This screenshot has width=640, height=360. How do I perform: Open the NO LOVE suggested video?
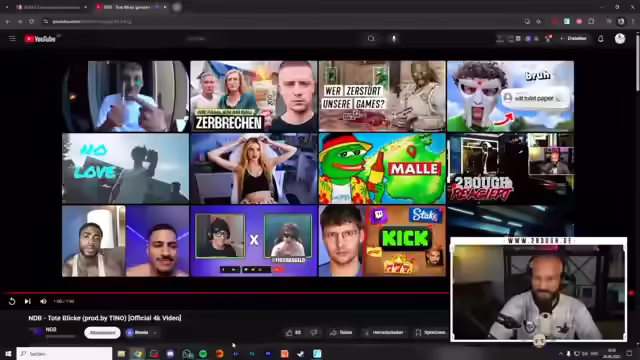[125, 168]
